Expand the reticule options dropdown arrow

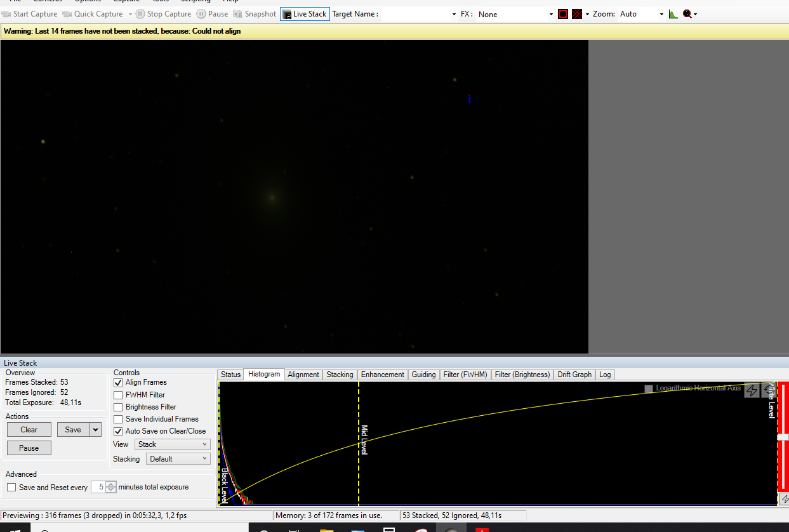tap(587, 14)
